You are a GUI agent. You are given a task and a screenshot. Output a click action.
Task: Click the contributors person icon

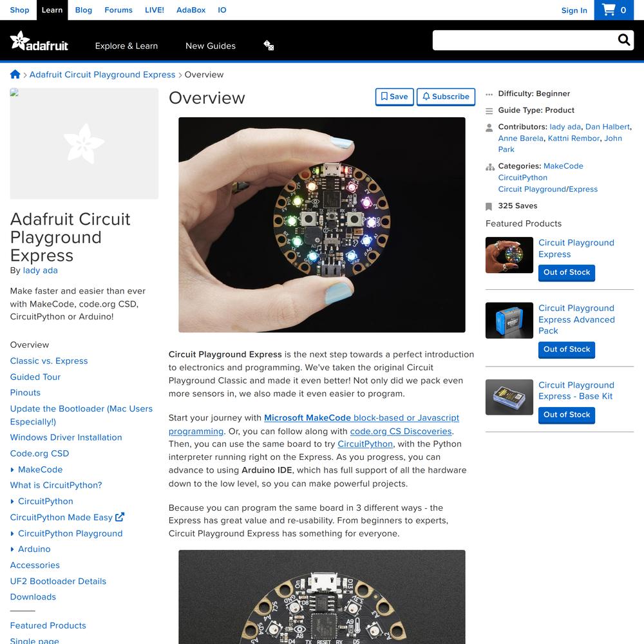(x=489, y=128)
